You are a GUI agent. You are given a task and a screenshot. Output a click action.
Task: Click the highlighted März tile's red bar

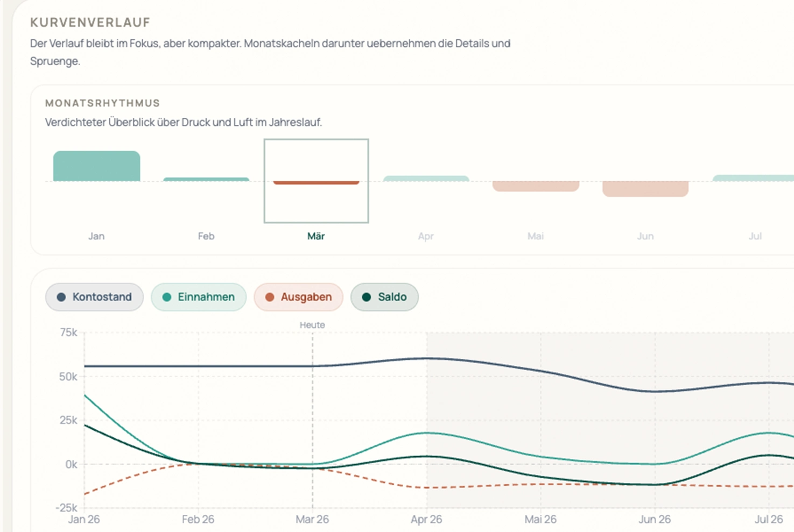point(316,183)
